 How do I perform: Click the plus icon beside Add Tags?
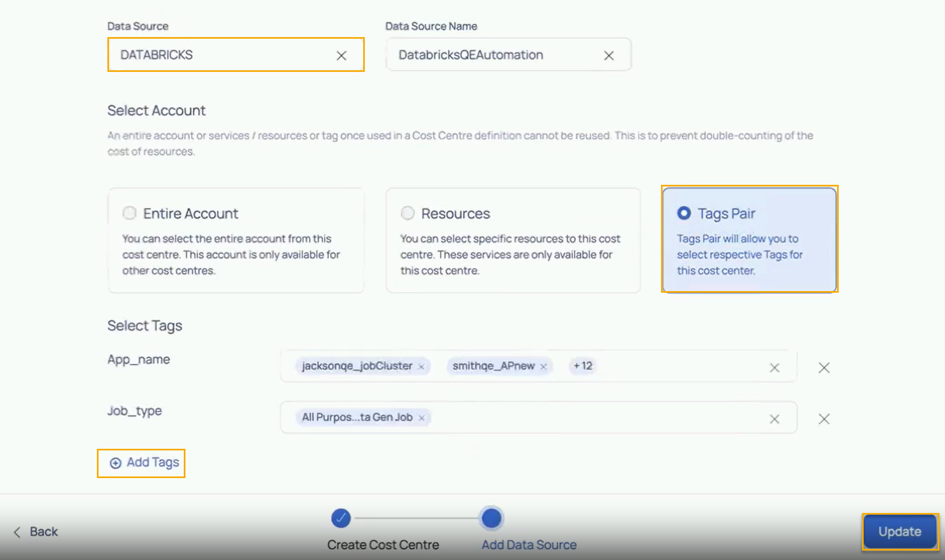[x=115, y=463]
